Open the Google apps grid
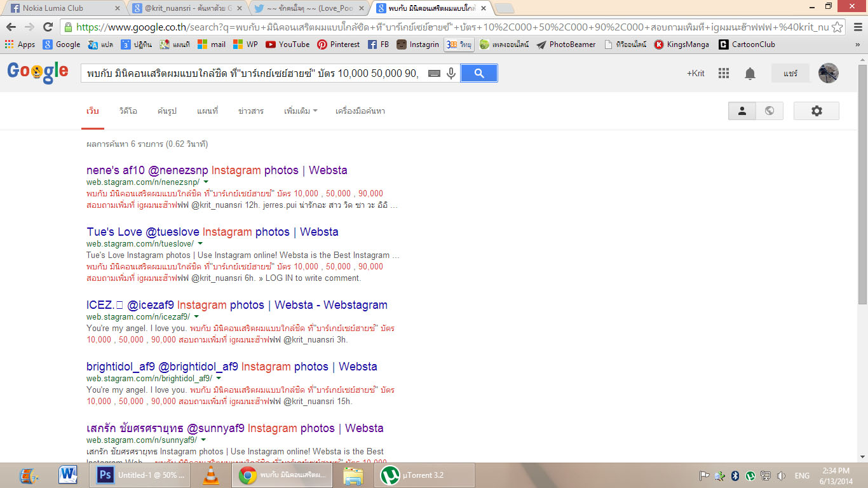The image size is (868, 488). tap(724, 73)
